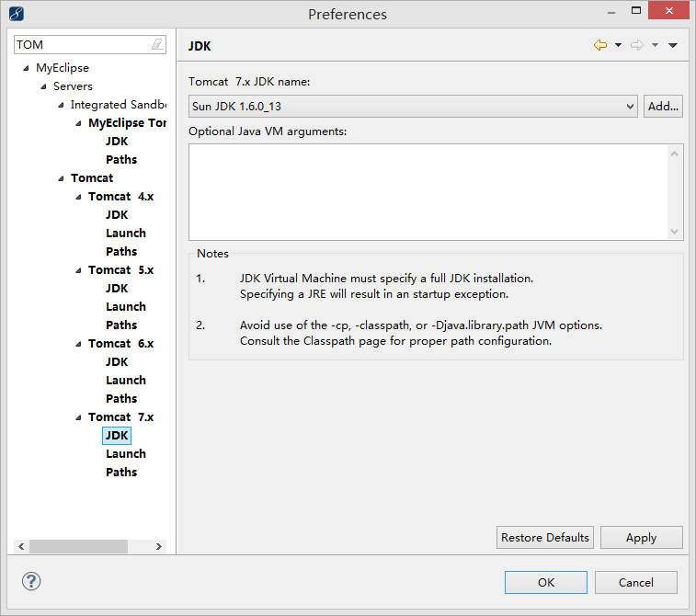The image size is (696, 616).
Task: Click the MyEclipse application icon in title bar
Action: click(x=17, y=14)
